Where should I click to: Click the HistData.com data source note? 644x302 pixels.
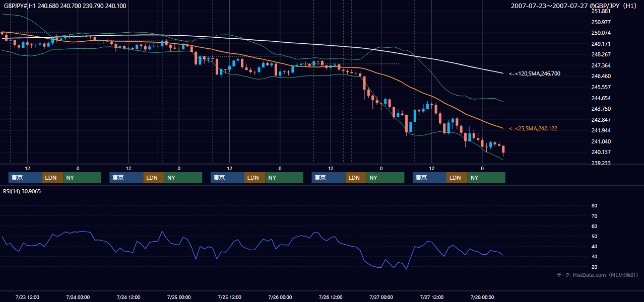pyautogui.click(x=598, y=275)
